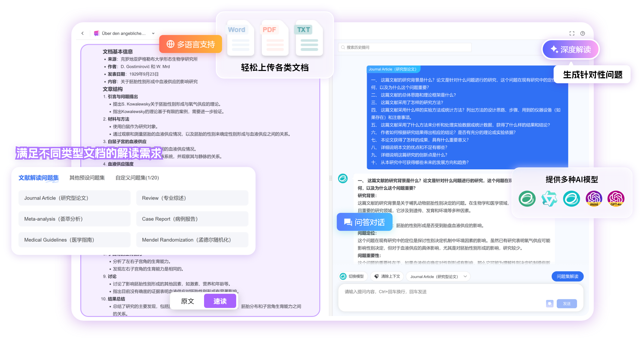Click the back arrow beside the document title

pyautogui.click(x=82, y=33)
